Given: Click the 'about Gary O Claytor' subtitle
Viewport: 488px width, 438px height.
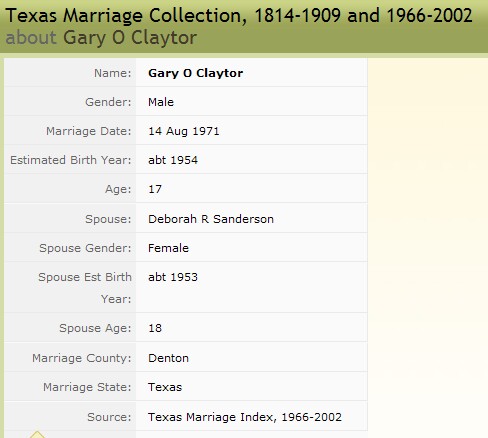Looking at the screenshot, I should click(x=101, y=38).
